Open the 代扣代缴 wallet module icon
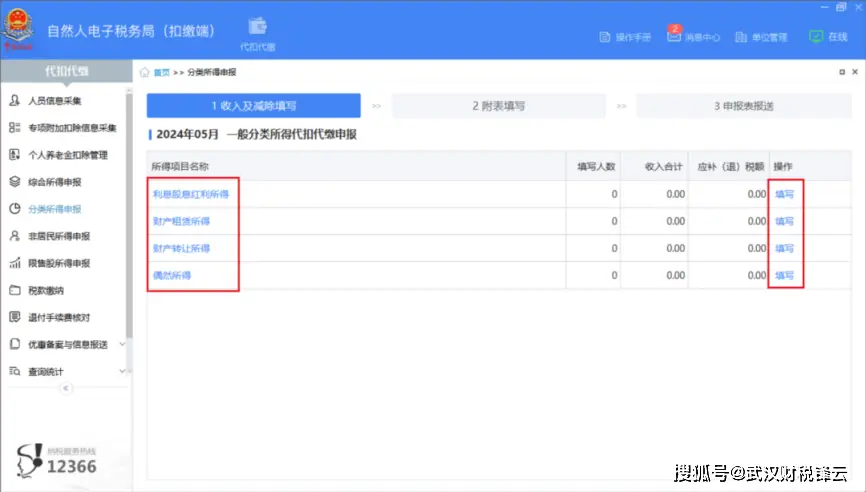The height and width of the screenshot is (492, 866). point(257,28)
